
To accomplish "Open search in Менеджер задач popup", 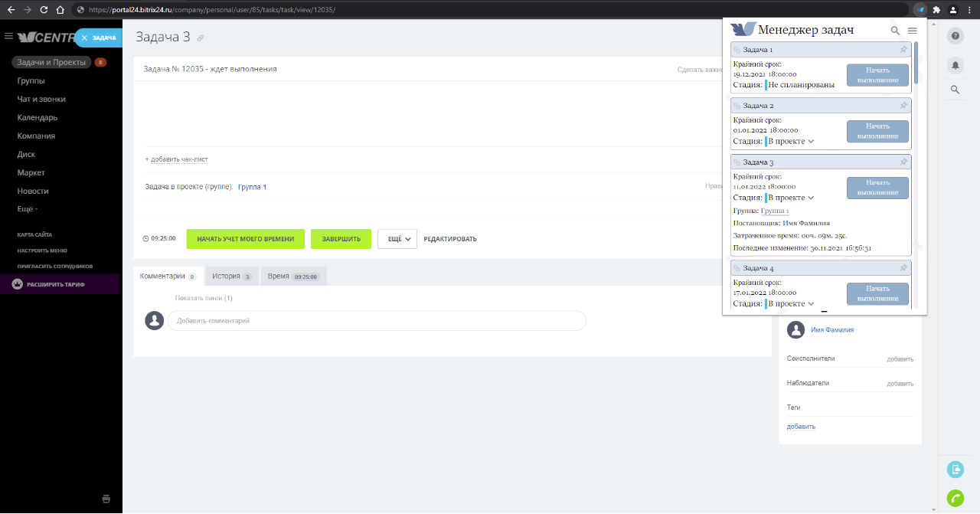I will coord(895,31).
